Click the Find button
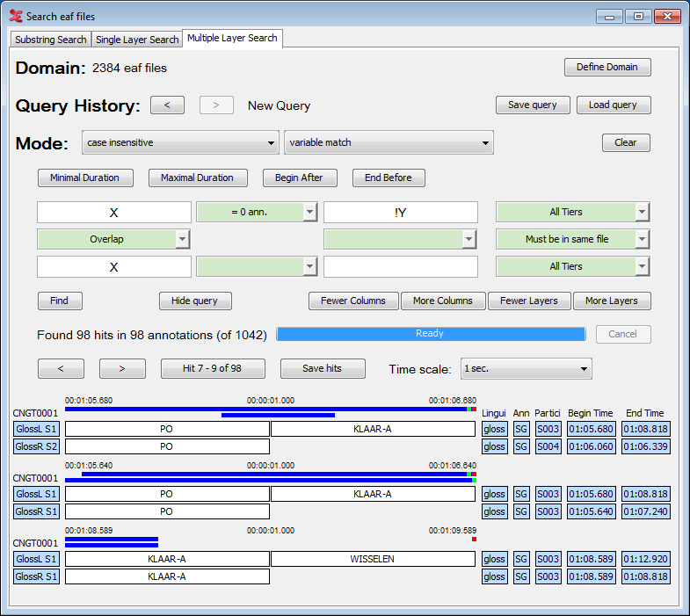The width and height of the screenshot is (690, 616). pos(59,301)
